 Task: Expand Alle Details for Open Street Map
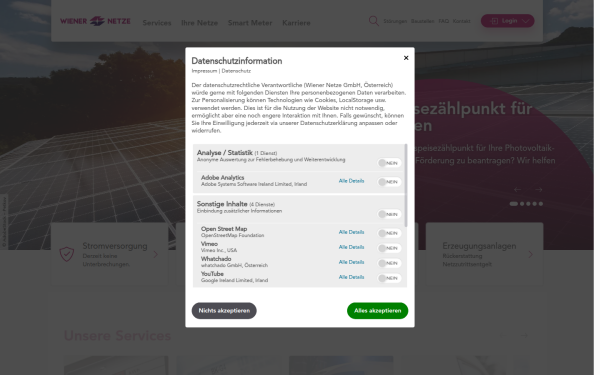351,232
